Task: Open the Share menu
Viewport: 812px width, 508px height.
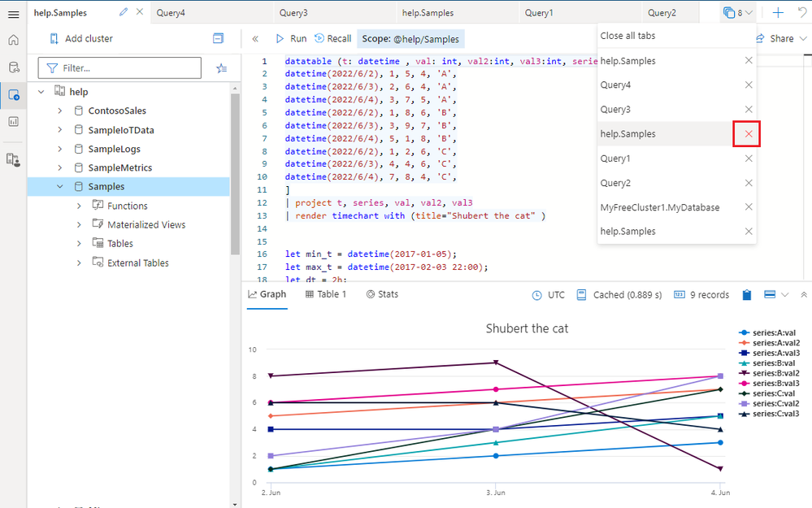Action: tap(781, 39)
